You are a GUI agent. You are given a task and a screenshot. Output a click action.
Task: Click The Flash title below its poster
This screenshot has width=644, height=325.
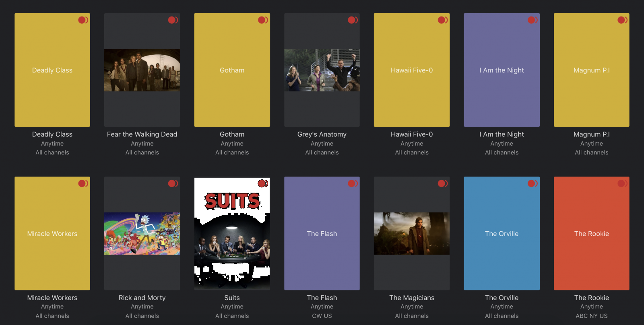(x=322, y=298)
